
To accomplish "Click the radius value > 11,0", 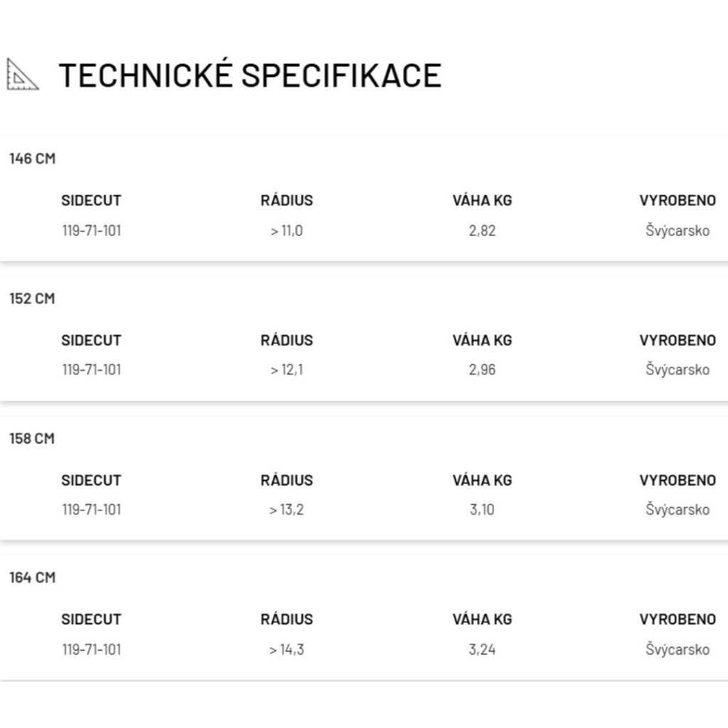I will coord(287,230).
